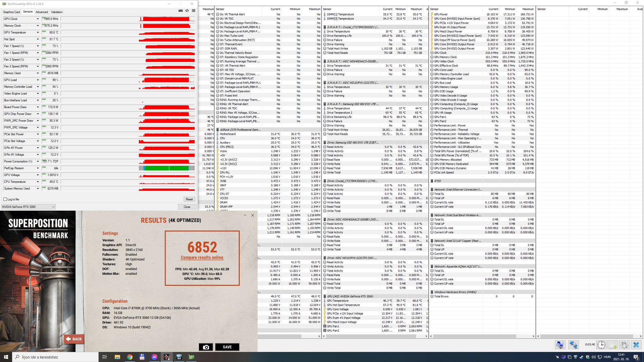
Task: Open the GPU Temperature sensor dropdown
Action: coord(38,33)
